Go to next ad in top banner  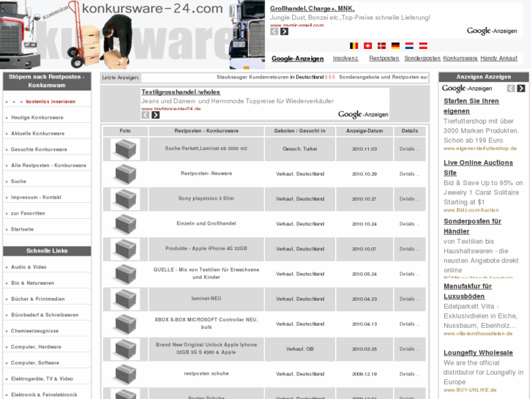(x=285, y=31)
